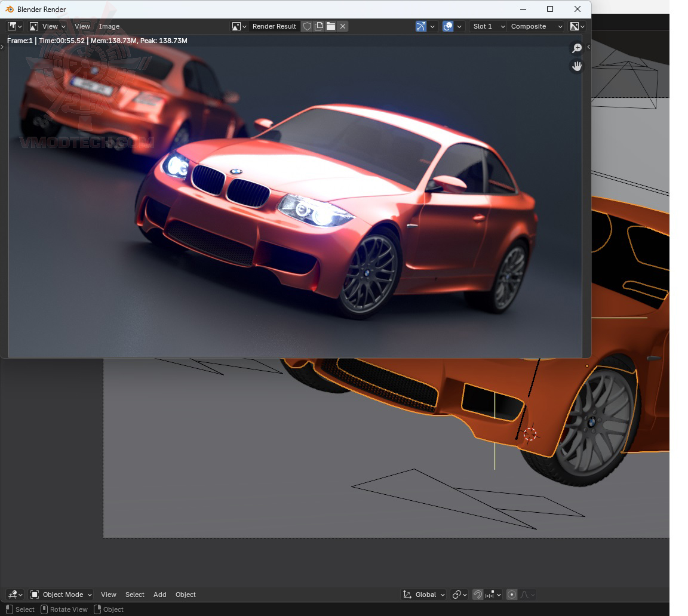688x616 pixels.
Task: Toggle fake user shield icon for Render Result
Action: tap(307, 26)
